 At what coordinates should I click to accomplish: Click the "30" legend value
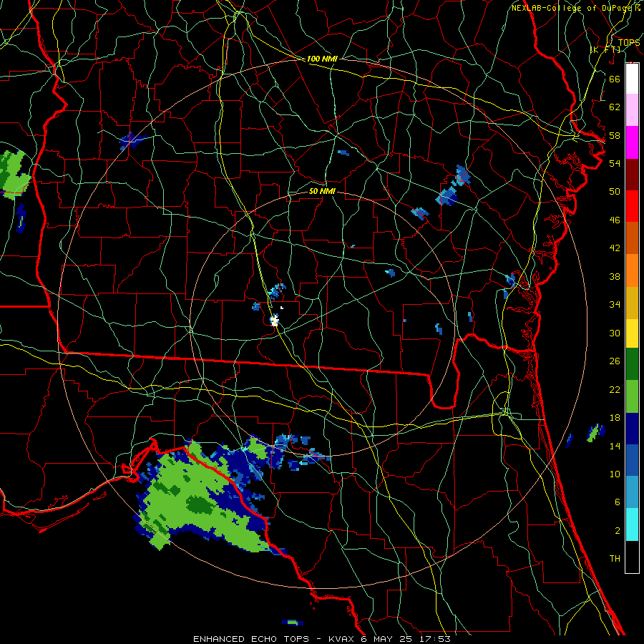click(x=615, y=333)
